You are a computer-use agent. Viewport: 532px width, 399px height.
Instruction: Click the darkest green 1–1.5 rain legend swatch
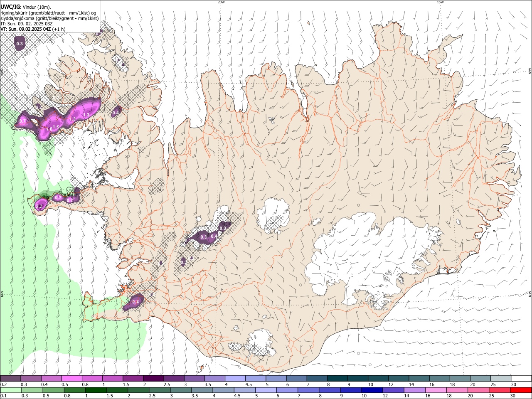[x=96, y=390]
